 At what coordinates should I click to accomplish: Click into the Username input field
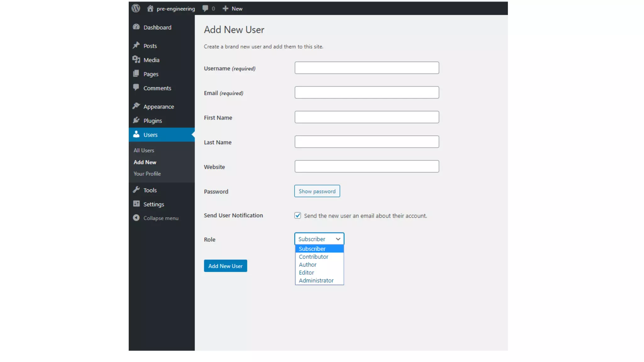point(367,68)
